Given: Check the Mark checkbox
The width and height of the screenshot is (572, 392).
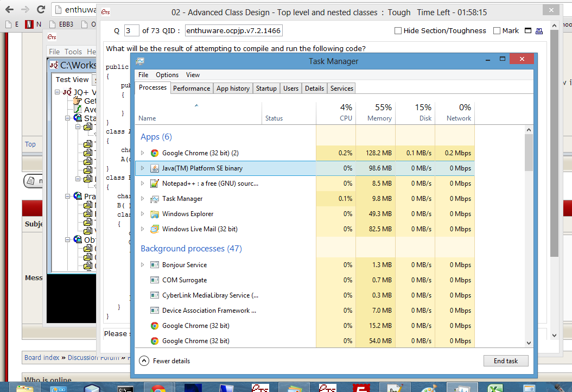Looking at the screenshot, I should (x=497, y=31).
